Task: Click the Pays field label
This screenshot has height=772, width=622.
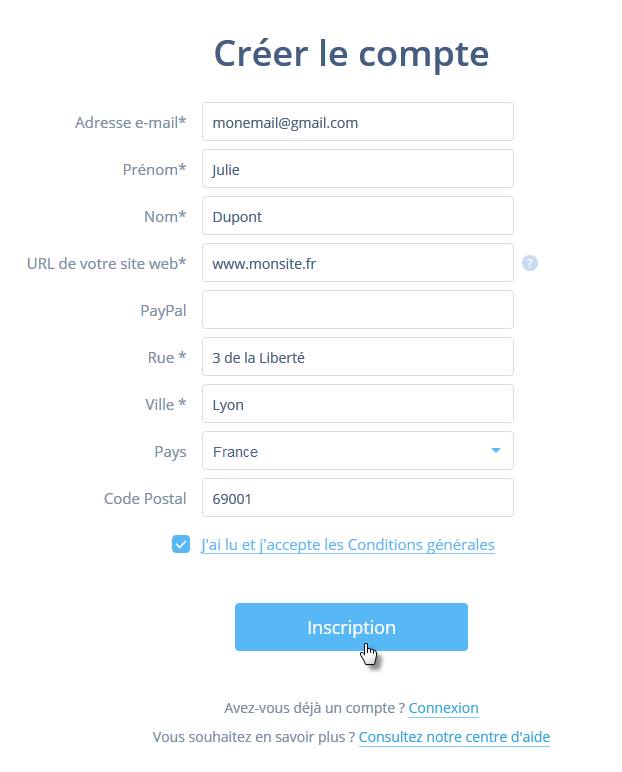Action: tap(170, 452)
